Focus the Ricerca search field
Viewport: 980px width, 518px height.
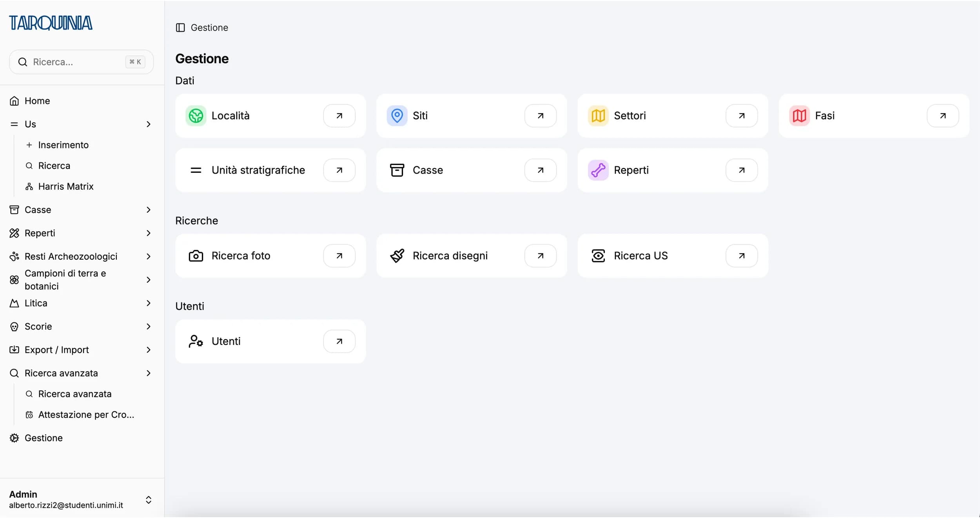(76, 62)
